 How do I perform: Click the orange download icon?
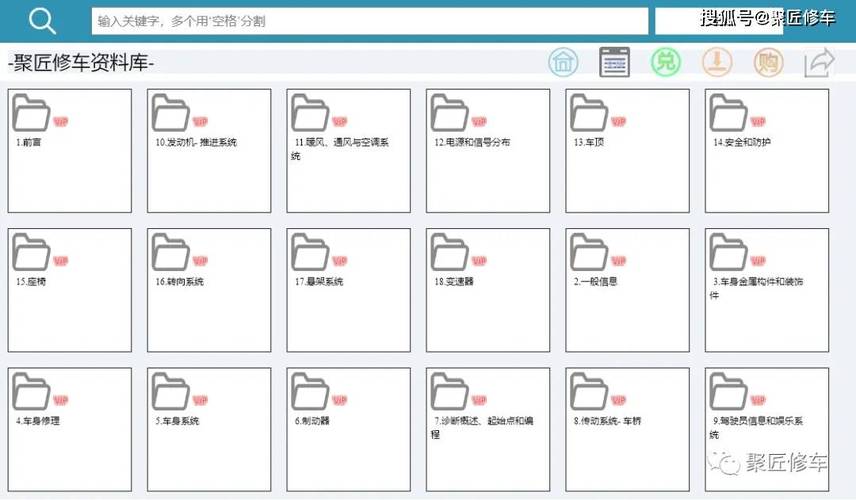[717, 62]
